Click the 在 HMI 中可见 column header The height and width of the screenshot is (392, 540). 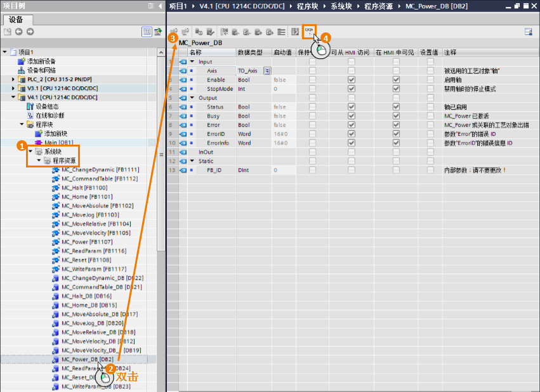[396, 52]
